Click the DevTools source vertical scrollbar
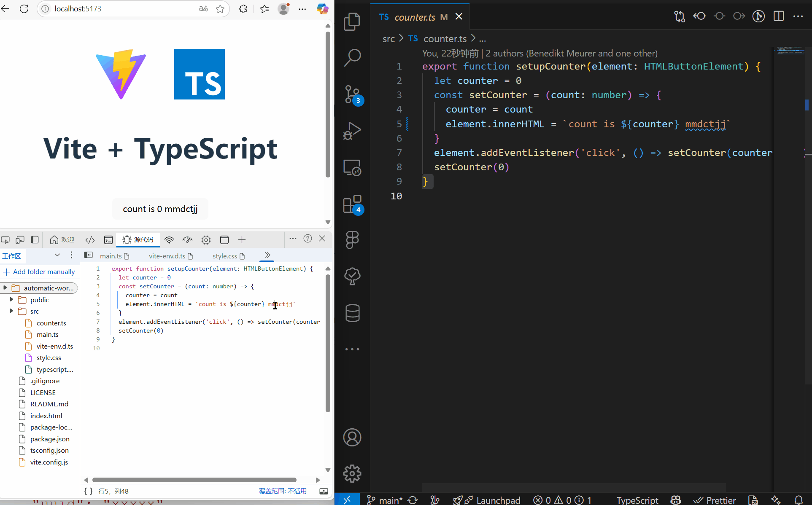 tap(328, 344)
